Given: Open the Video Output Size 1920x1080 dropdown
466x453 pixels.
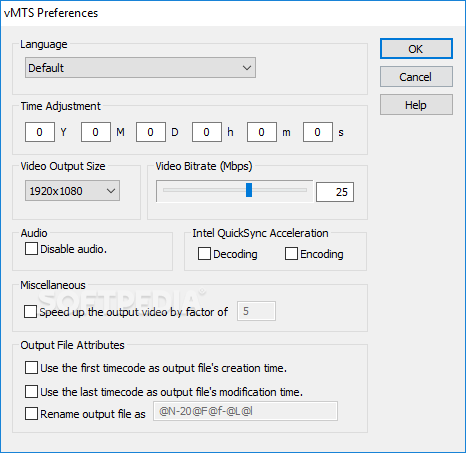Looking at the screenshot, I should [x=72, y=191].
